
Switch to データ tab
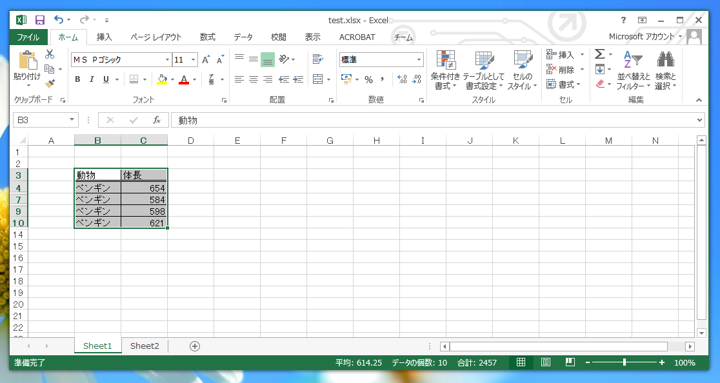tap(243, 37)
